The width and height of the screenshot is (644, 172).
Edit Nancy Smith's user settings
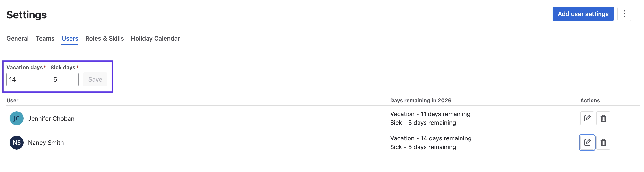[x=587, y=143]
